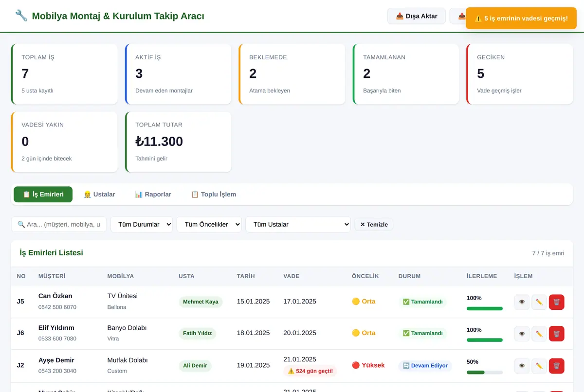Open the Toplam Tutar stat card

[178, 142]
